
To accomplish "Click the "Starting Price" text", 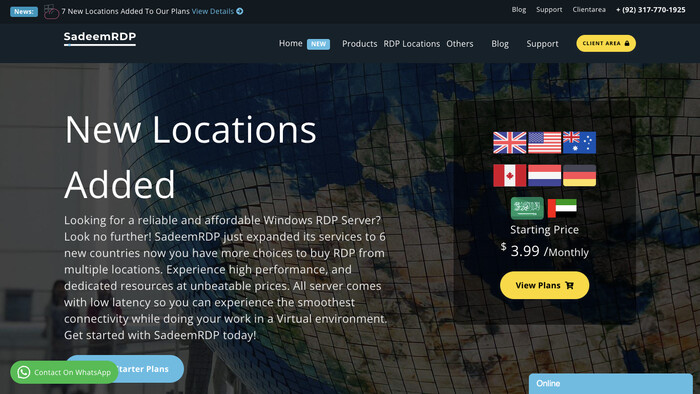I will point(544,230).
